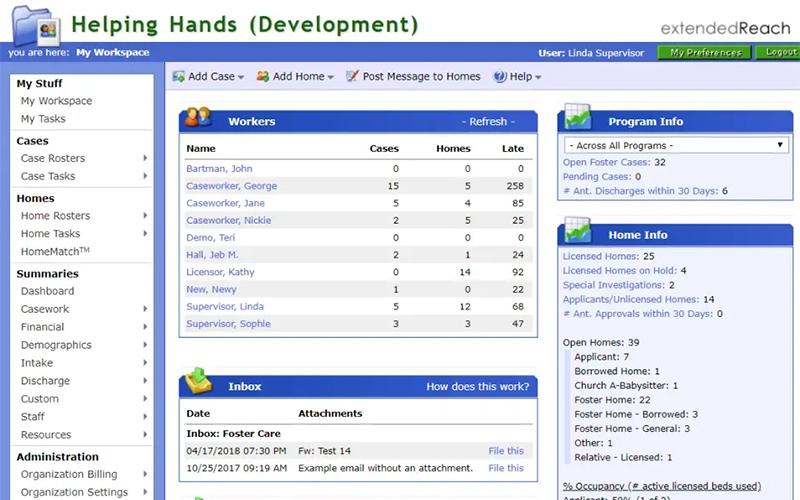Click My Workspace breadcrumb in header
Screen dimensions: 800x500
(113, 53)
